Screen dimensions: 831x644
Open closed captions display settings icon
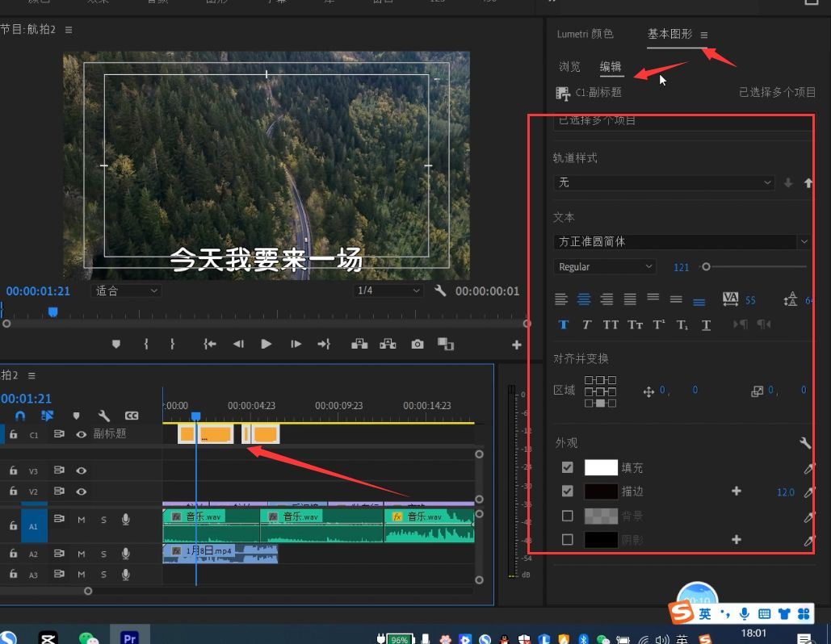[131, 414]
